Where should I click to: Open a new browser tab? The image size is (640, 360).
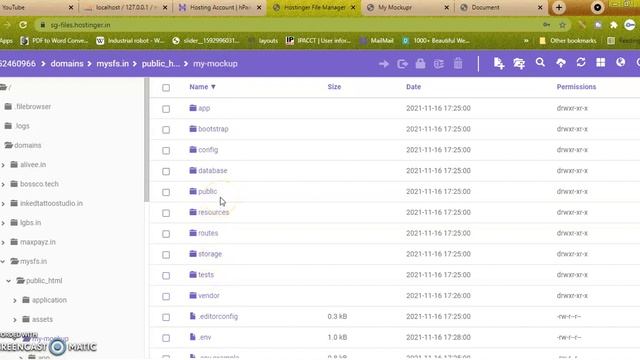pyautogui.click(x=559, y=7)
